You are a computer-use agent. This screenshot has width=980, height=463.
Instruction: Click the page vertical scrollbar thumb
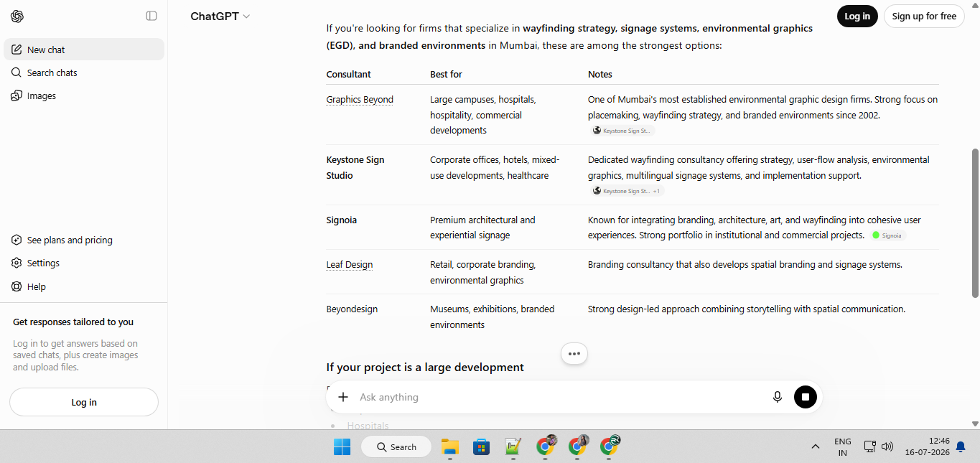[975, 223]
